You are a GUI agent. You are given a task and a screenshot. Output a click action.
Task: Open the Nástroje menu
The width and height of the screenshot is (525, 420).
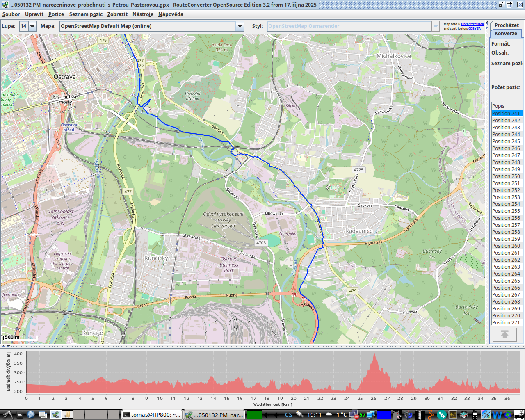[x=143, y=14]
